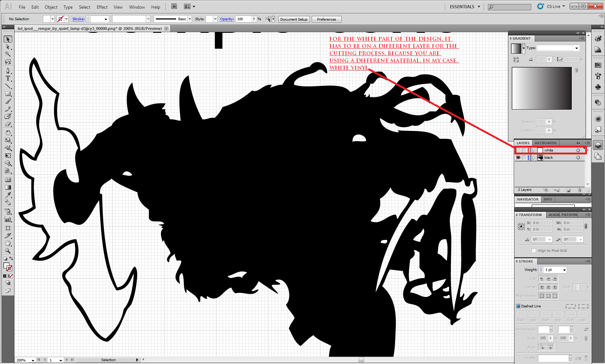
Task: Click the Opacity value field showing 100
Action: point(244,19)
